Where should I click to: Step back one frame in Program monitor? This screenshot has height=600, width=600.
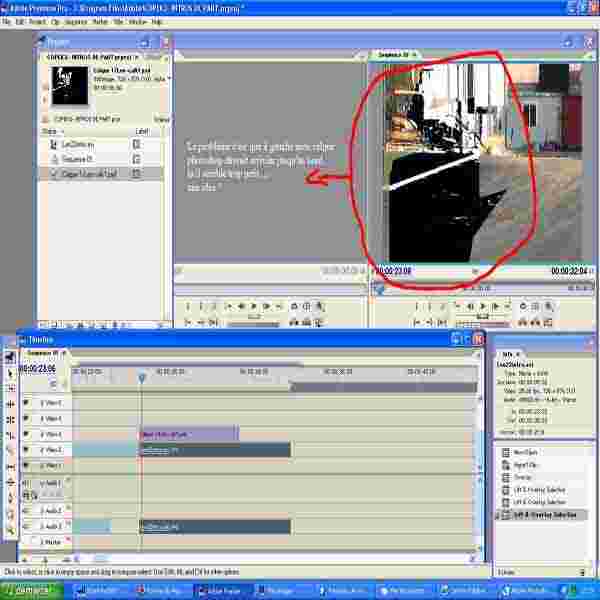(470, 306)
